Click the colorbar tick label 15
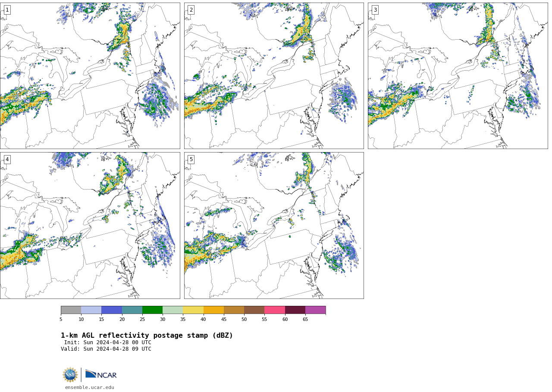Image resolution: width=552 pixels, height=392 pixels. click(x=101, y=319)
